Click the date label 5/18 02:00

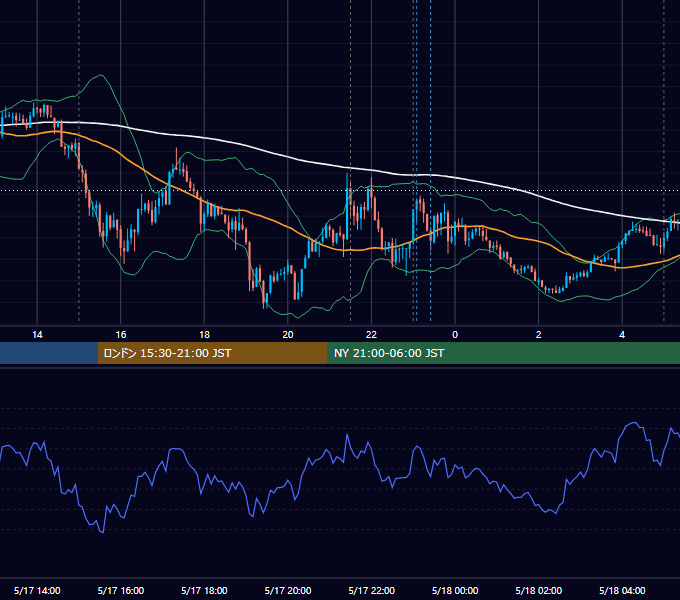[539, 590]
